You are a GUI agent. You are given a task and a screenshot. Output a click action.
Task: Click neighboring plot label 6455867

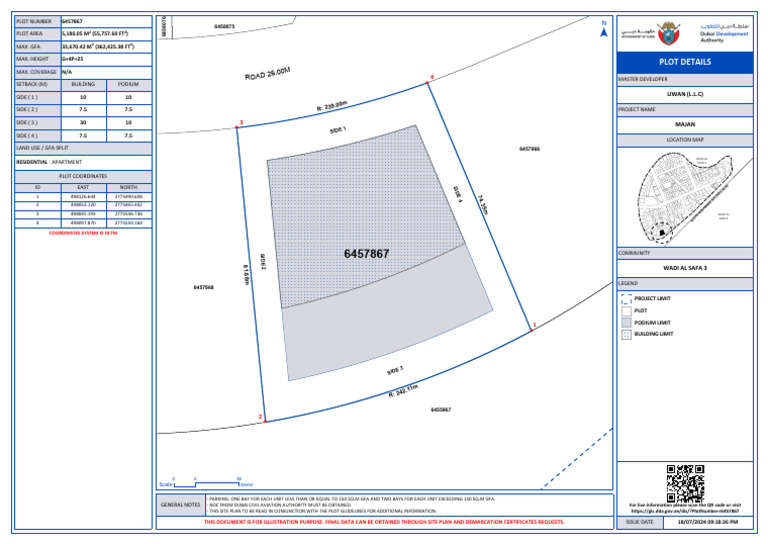(x=441, y=410)
